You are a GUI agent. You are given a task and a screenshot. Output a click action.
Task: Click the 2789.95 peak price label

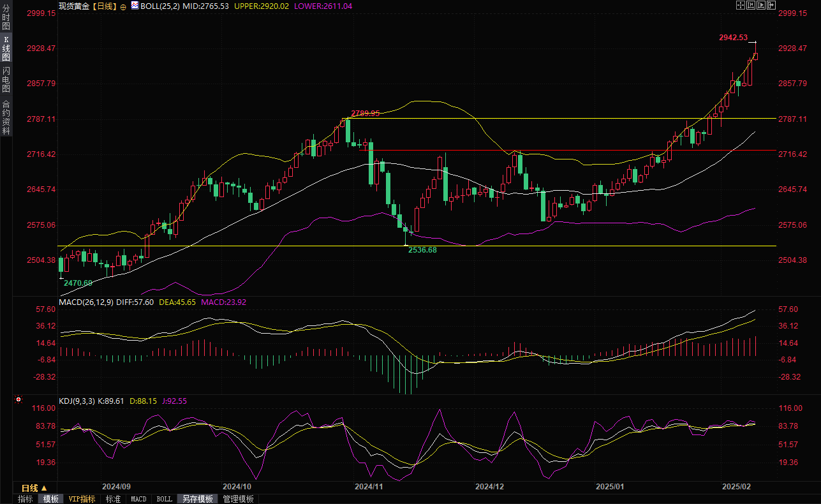tap(366, 114)
